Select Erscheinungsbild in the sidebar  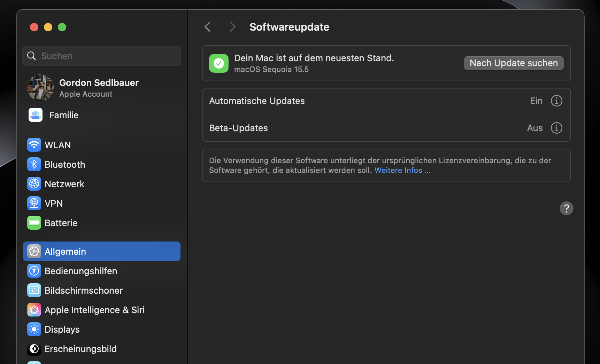34,349
